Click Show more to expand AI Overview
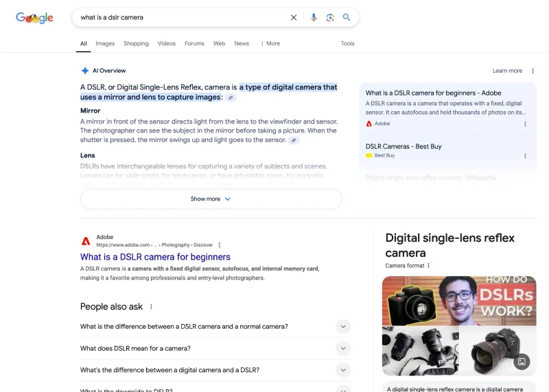Screen dimensions: 549x392 (x=211, y=199)
